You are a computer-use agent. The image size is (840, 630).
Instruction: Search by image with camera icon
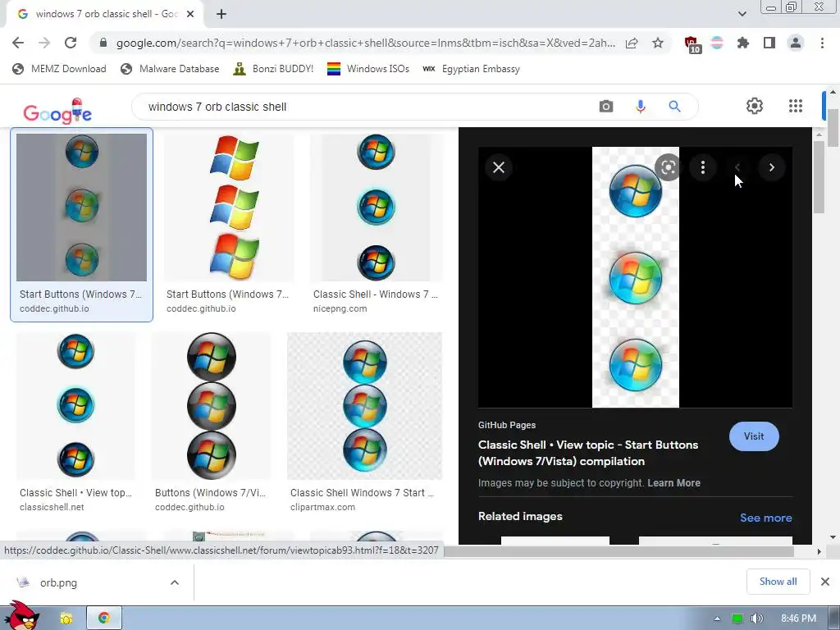pyautogui.click(x=606, y=107)
